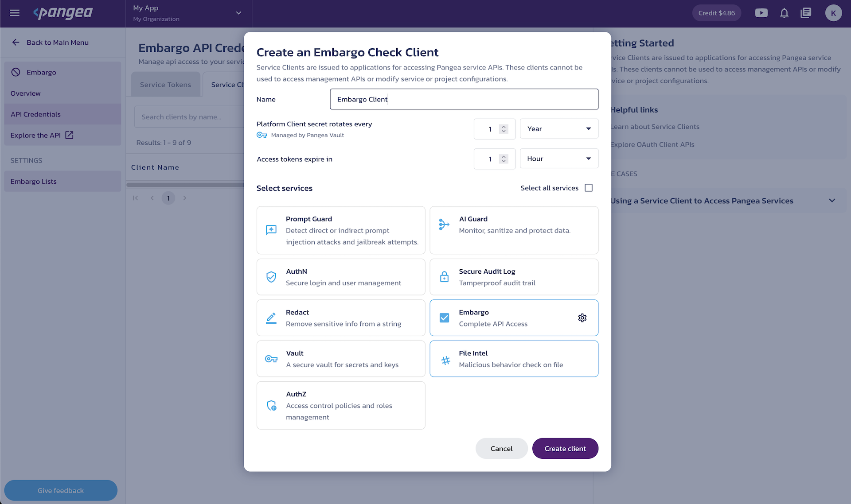Click the File Intel hash icon

point(446,361)
